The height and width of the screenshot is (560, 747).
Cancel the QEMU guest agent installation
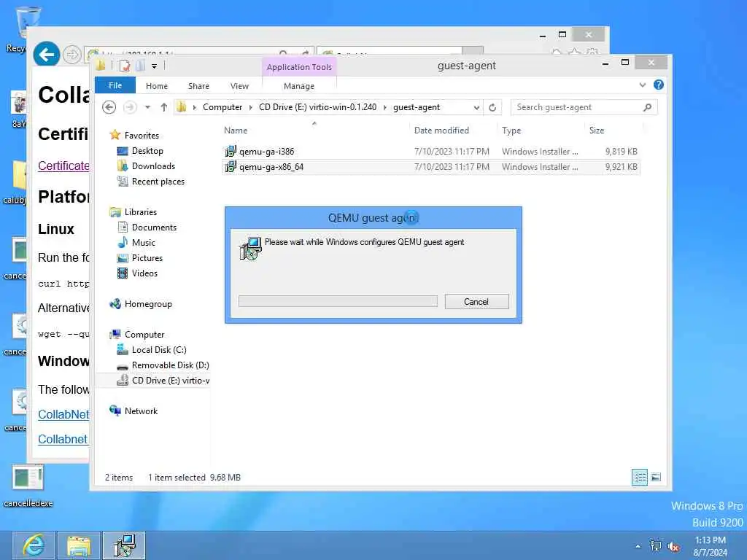[x=476, y=301]
